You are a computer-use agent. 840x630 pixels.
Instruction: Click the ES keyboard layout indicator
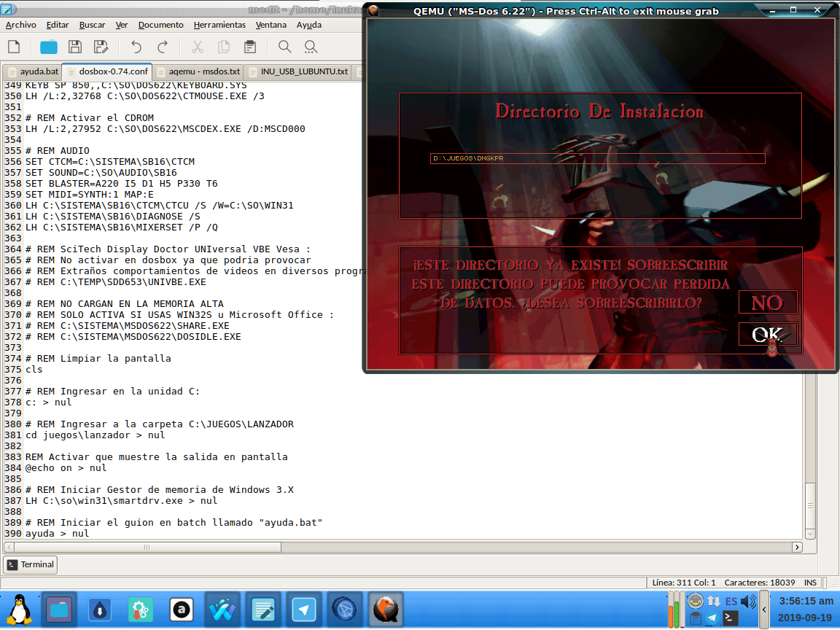[731, 601]
